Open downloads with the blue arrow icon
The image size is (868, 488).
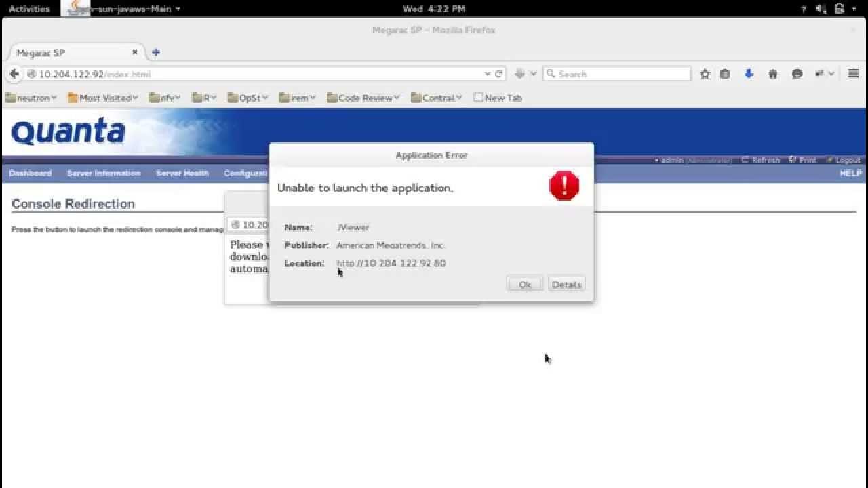749,74
